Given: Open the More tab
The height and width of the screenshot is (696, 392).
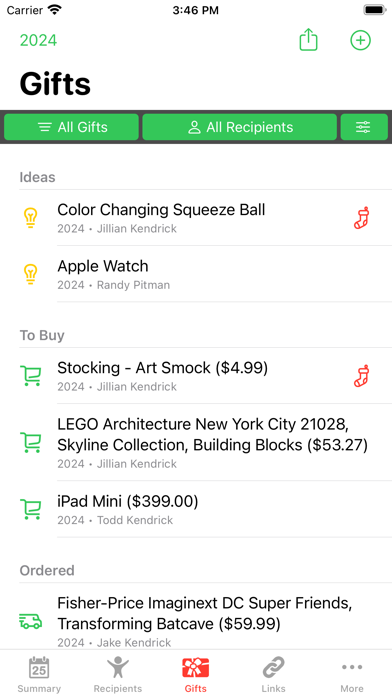Looking at the screenshot, I should (x=352, y=674).
